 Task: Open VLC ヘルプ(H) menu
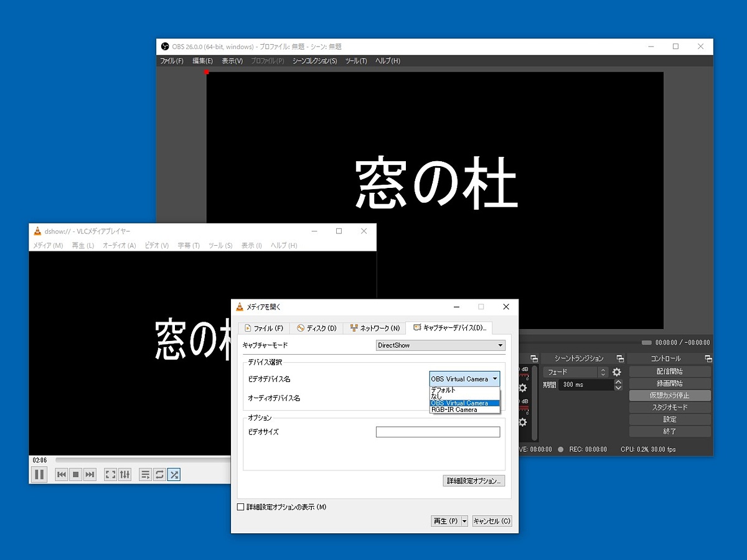tap(284, 246)
